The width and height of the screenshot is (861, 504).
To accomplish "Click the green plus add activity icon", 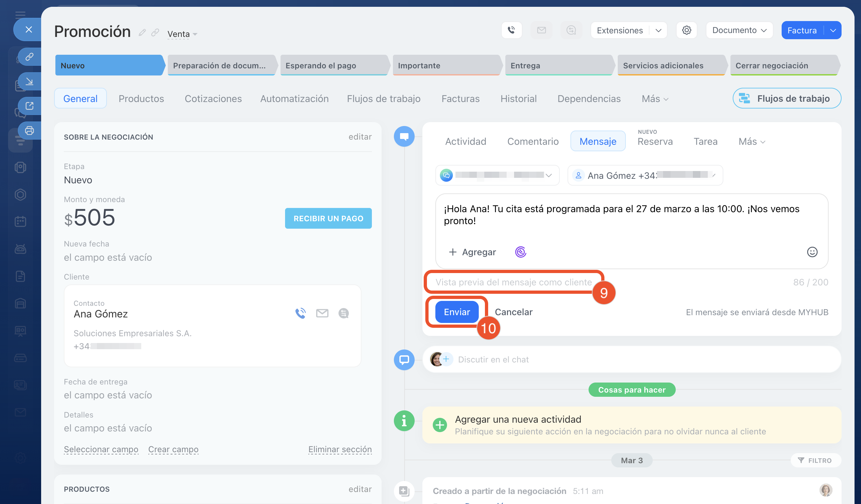I will pos(440,425).
